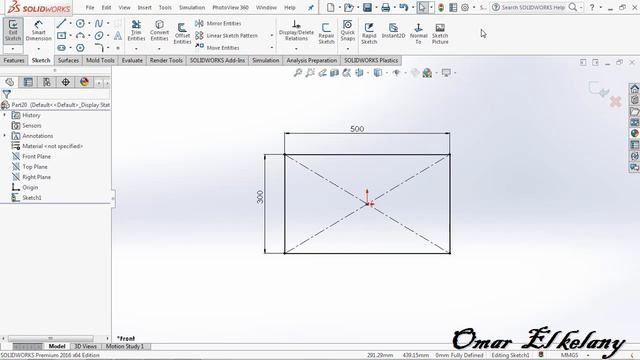The image size is (640, 360).
Task: Switch to the Features tab
Action: pos(14,60)
